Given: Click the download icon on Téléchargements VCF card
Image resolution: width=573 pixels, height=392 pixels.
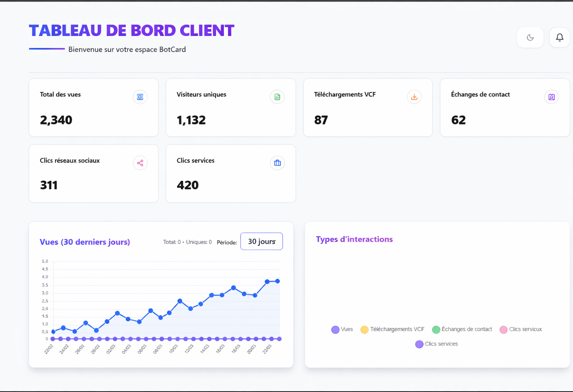Looking at the screenshot, I should pos(414,97).
